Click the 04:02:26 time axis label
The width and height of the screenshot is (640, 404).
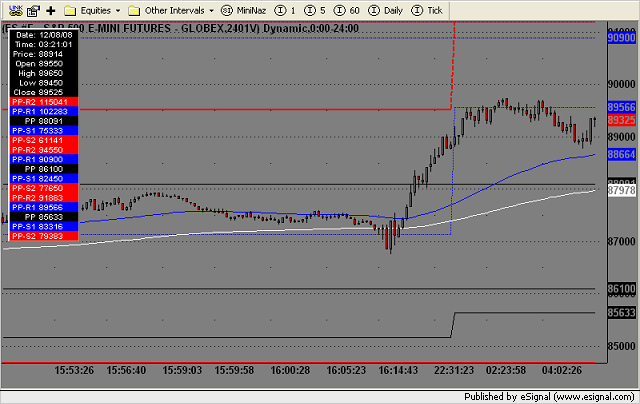tap(562, 371)
